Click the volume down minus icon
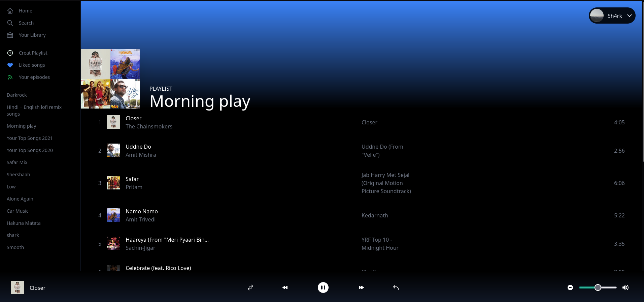The image size is (644, 302). pos(570,288)
